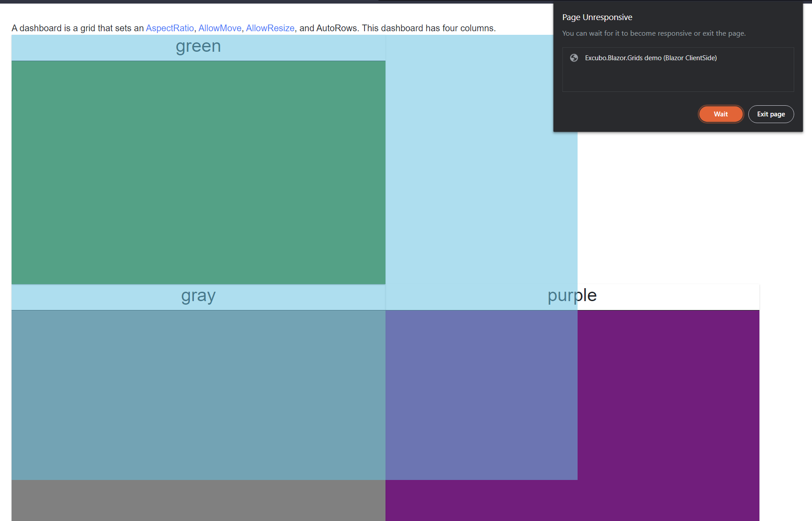
Task: Select the green dashboard tile
Action: point(198,172)
